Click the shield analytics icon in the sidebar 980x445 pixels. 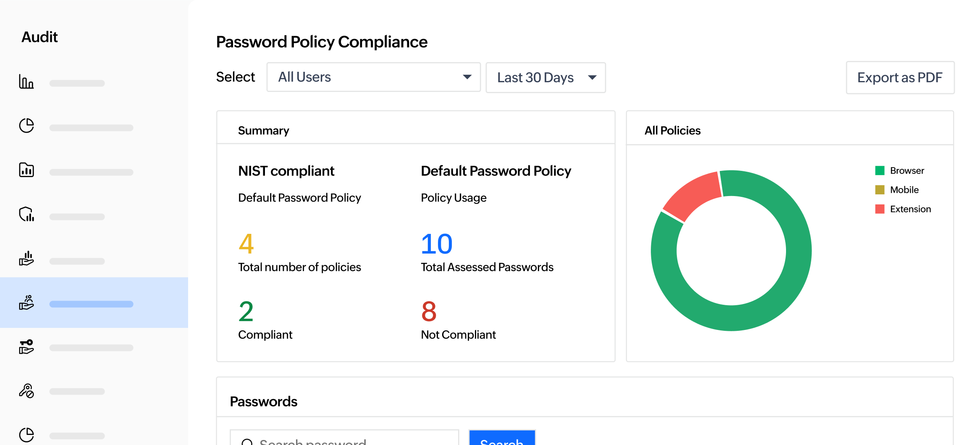(x=26, y=215)
